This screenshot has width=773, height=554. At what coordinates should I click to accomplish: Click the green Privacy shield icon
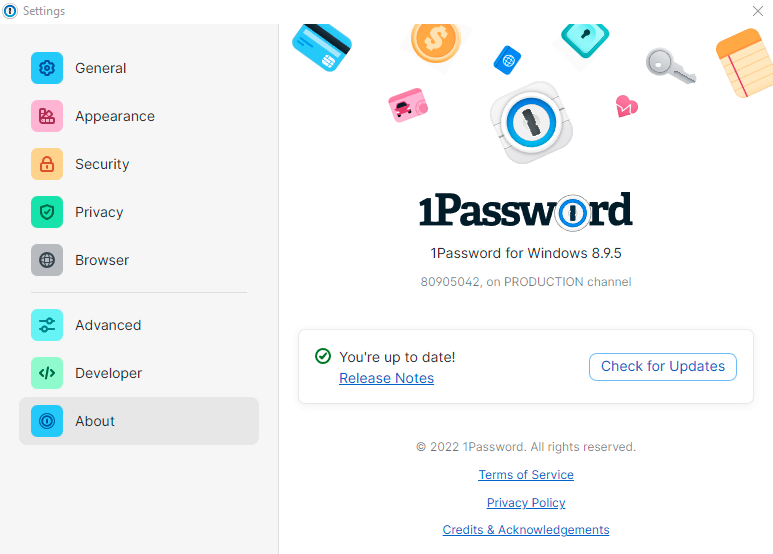[47, 212]
